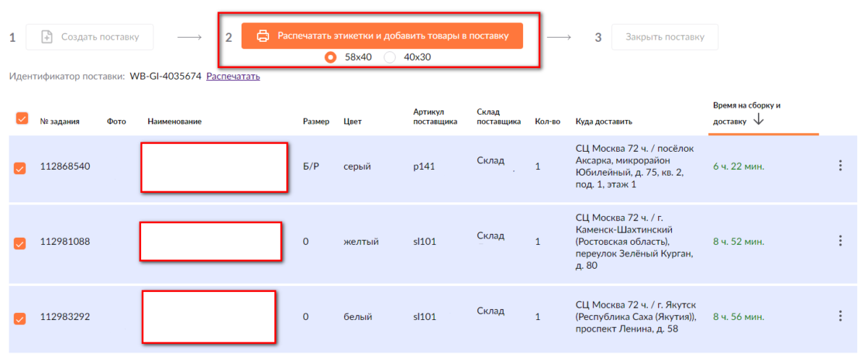
Task: Uncheck the checkbox for task 112981088
Action: pos(20,243)
